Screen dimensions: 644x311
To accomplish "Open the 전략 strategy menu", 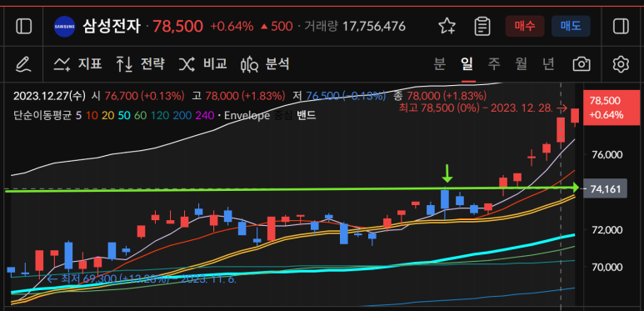I will click(x=140, y=64).
